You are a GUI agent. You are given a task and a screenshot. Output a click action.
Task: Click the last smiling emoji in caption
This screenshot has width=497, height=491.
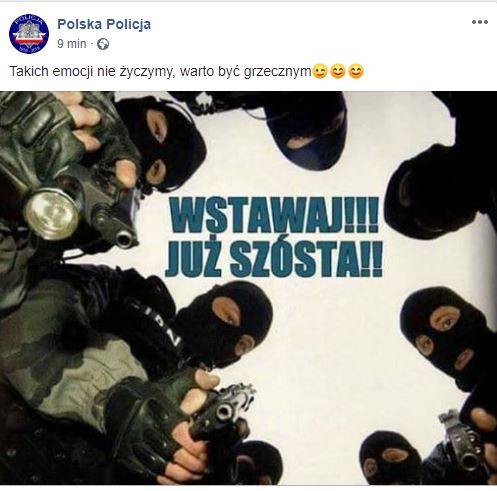tap(356, 72)
